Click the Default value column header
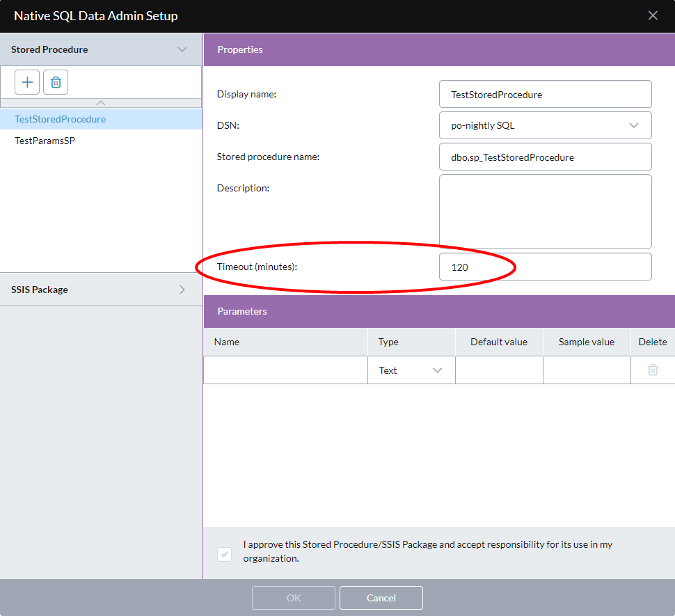675x616 pixels. pos(499,342)
